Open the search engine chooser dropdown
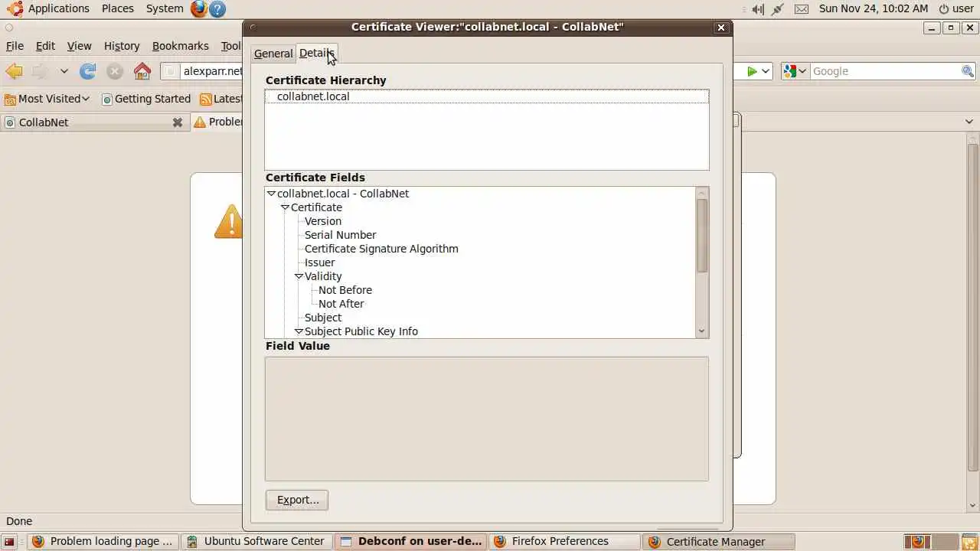Viewport: 980px width, 551px height. point(795,71)
